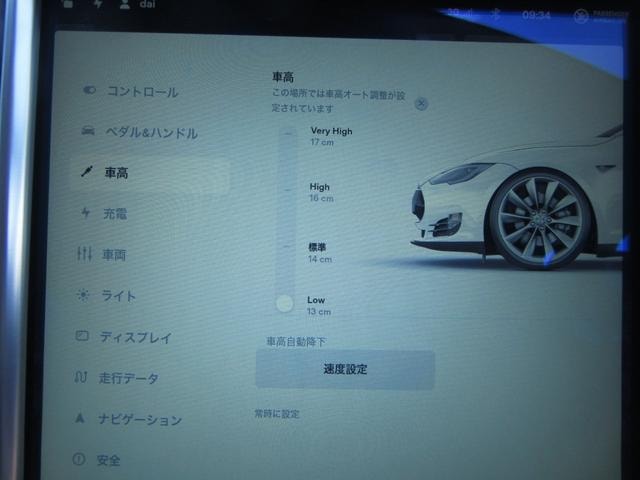Click the sun icon beside ライト
640x480 pixels.
coord(83,295)
